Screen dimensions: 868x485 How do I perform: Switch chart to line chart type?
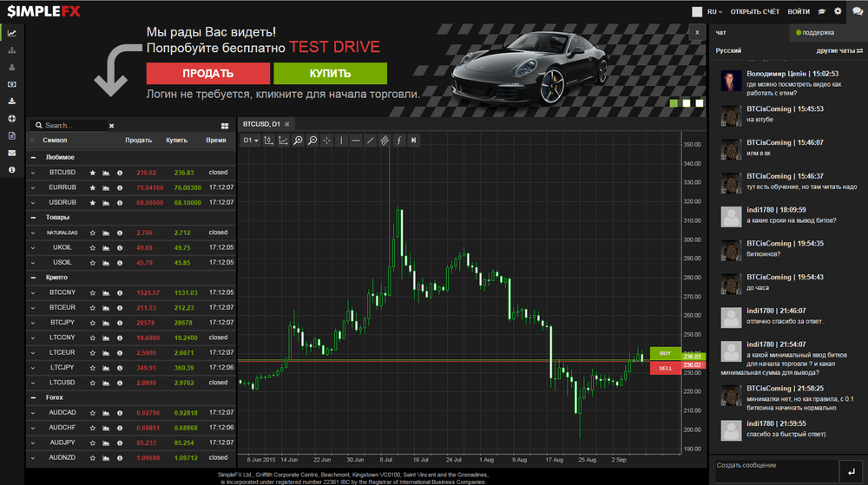coord(284,141)
